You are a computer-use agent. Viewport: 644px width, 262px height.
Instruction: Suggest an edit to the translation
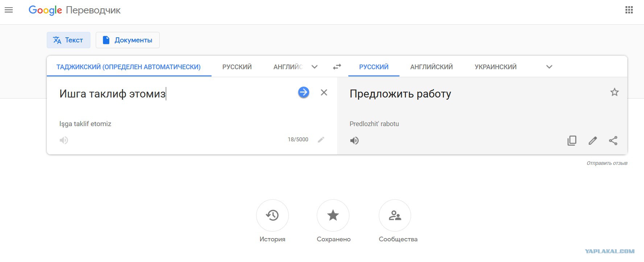[593, 141]
